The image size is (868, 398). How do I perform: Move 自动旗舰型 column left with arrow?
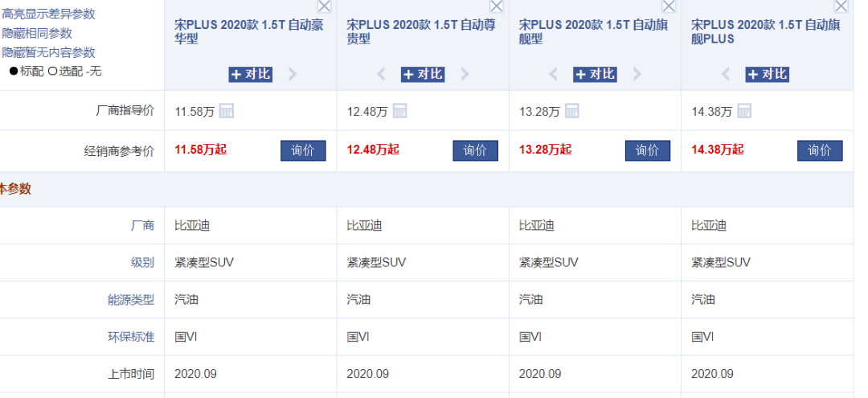(x=553, y=74)
